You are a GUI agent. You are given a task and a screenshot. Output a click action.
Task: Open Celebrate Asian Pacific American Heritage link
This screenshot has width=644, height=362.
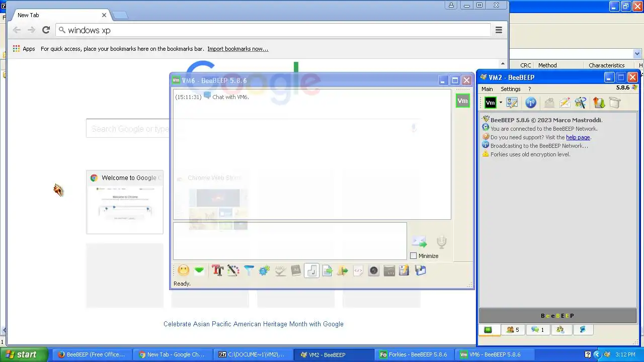254,324
